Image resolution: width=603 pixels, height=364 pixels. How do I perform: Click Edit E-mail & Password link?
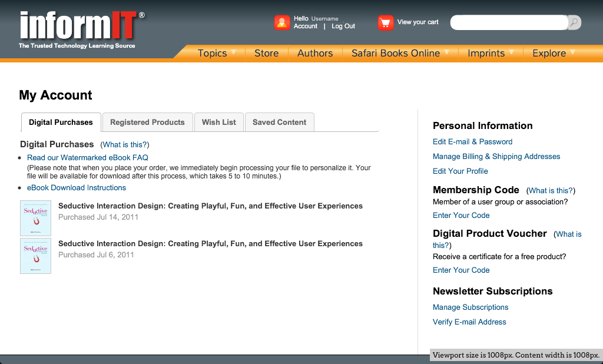(473, 141)
